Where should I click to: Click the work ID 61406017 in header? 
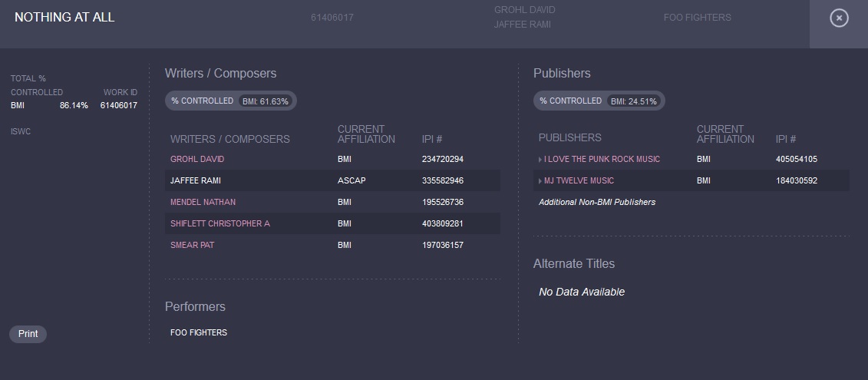click(332, 18)
